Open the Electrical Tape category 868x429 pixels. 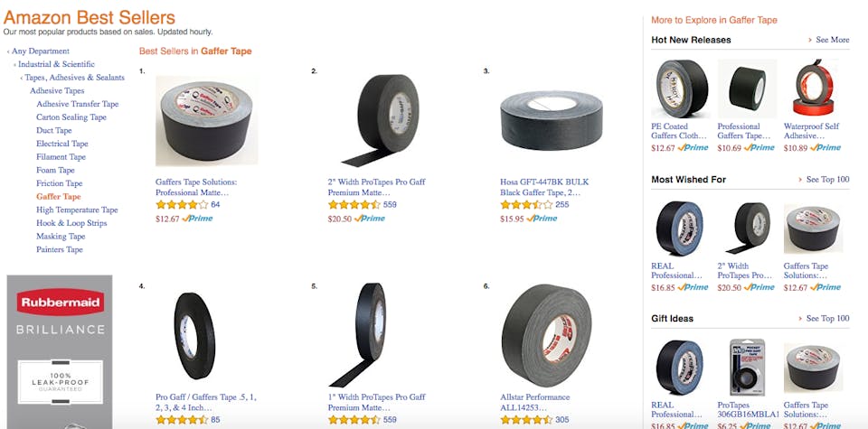point(62,144)
